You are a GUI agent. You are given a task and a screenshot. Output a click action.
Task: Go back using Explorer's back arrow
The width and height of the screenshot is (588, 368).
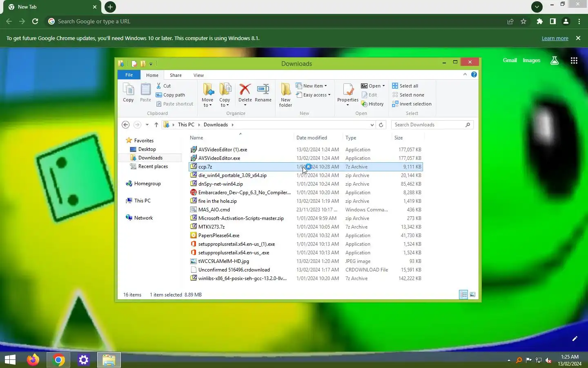click(126, 125)
